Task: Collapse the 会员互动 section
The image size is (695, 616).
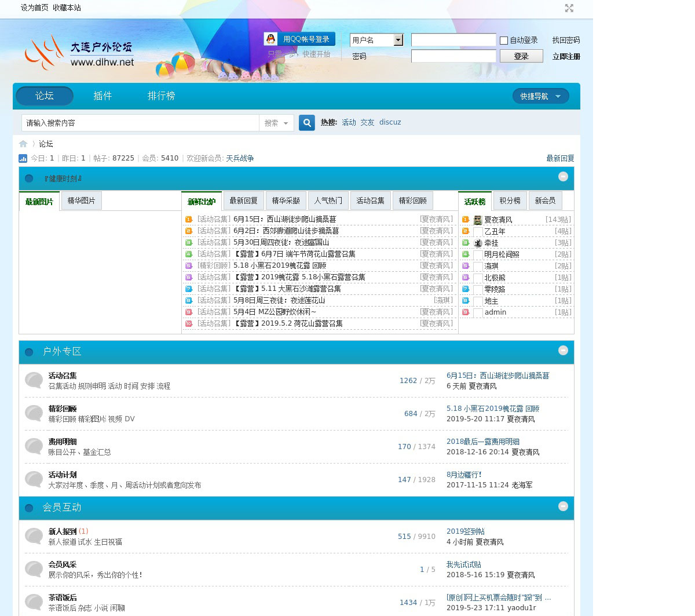Action: point(562,506)
